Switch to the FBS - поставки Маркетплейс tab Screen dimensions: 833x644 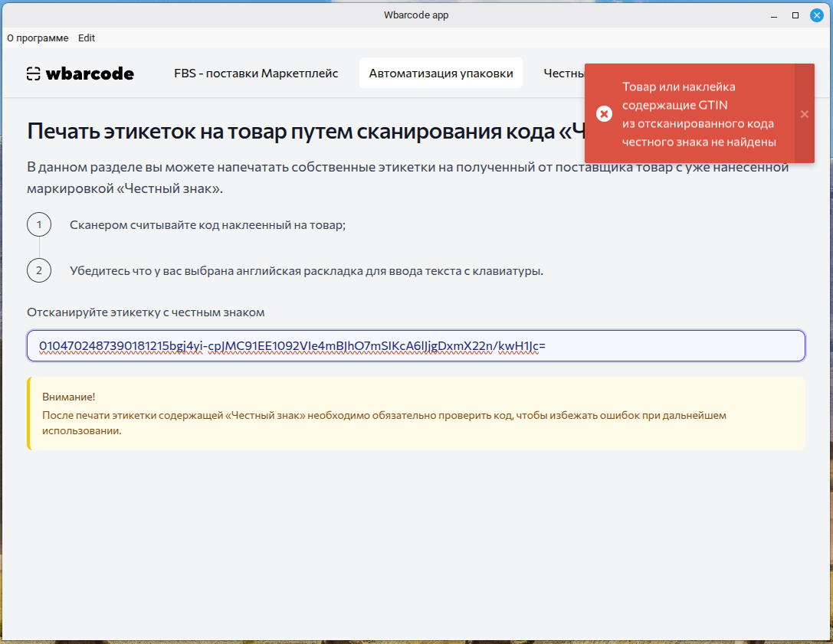[x=255, y=74]
